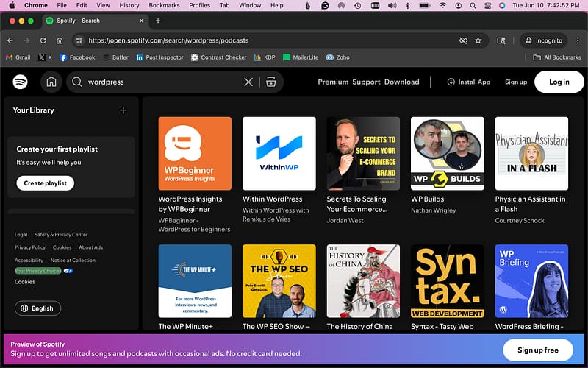
Task: Open the About Ads link
Action: pyautogui.click(x=90, y=247)
